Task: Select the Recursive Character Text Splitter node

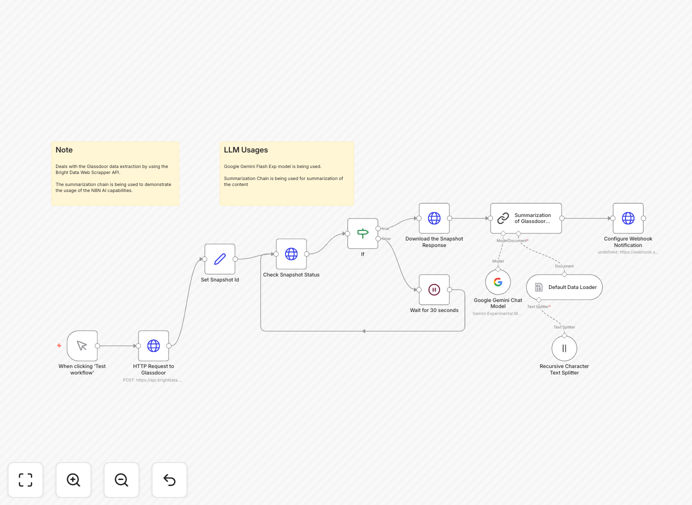Action: point(564,348)
